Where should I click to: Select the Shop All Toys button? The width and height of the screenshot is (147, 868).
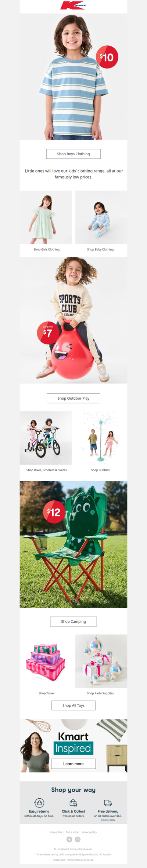73,705
